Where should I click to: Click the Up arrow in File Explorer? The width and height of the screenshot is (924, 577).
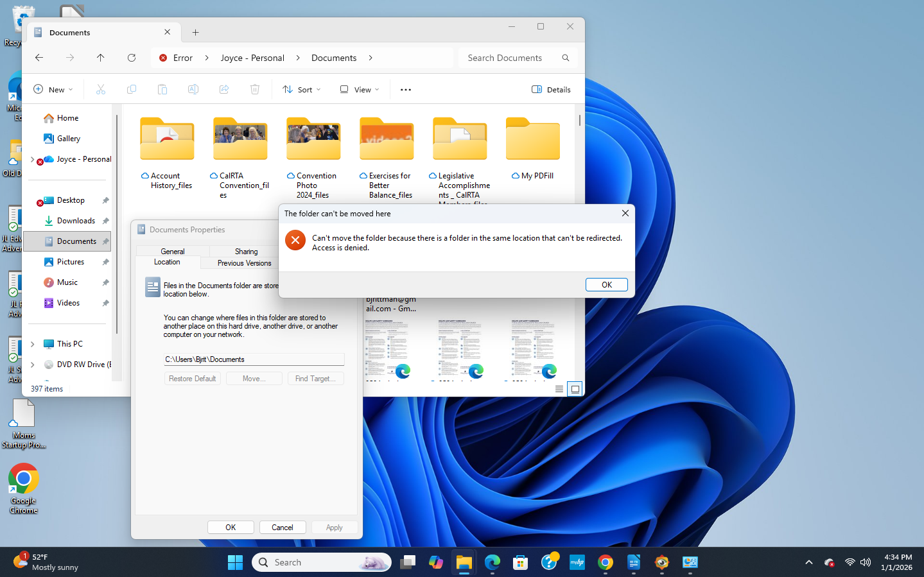[101, 58]
